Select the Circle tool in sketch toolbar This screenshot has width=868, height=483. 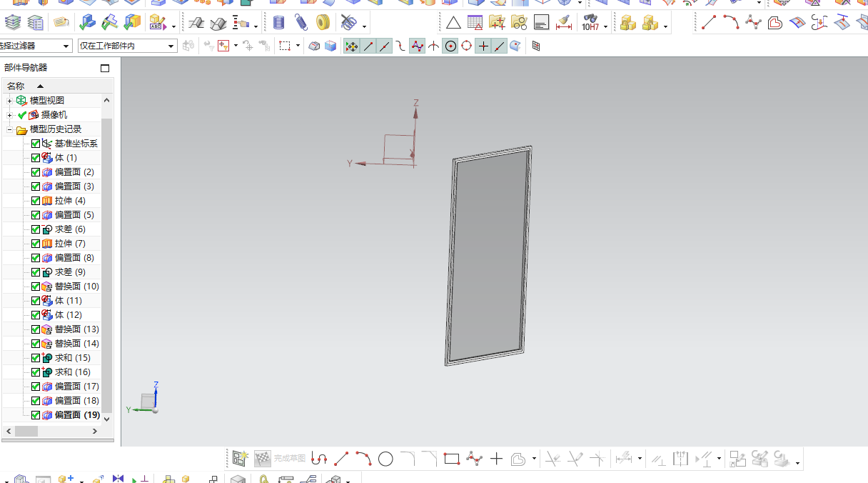click(385, 459)
